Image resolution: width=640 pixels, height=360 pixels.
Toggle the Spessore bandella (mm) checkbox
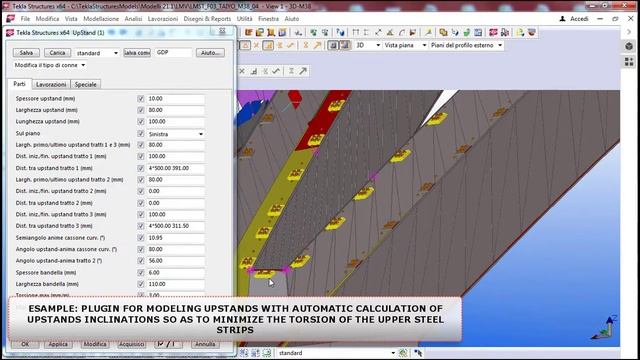point(141,273)
